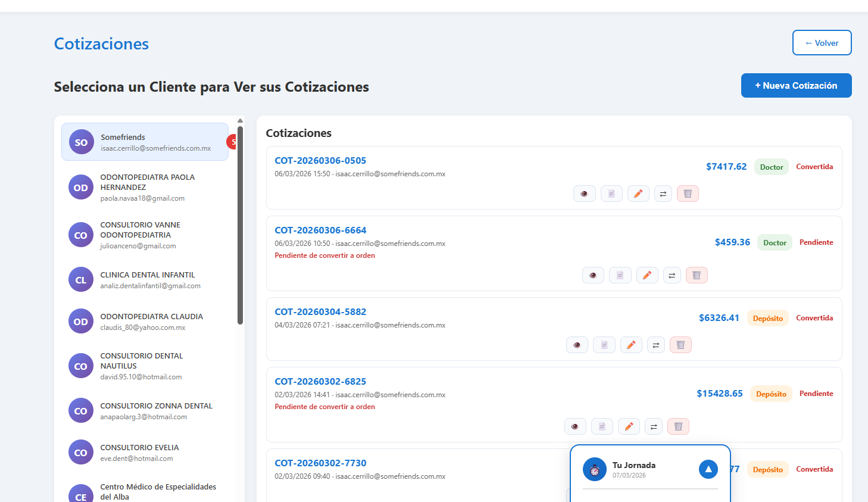Click the pencil edit icon on COT-20260302-6825

click(x=629, y=426)
